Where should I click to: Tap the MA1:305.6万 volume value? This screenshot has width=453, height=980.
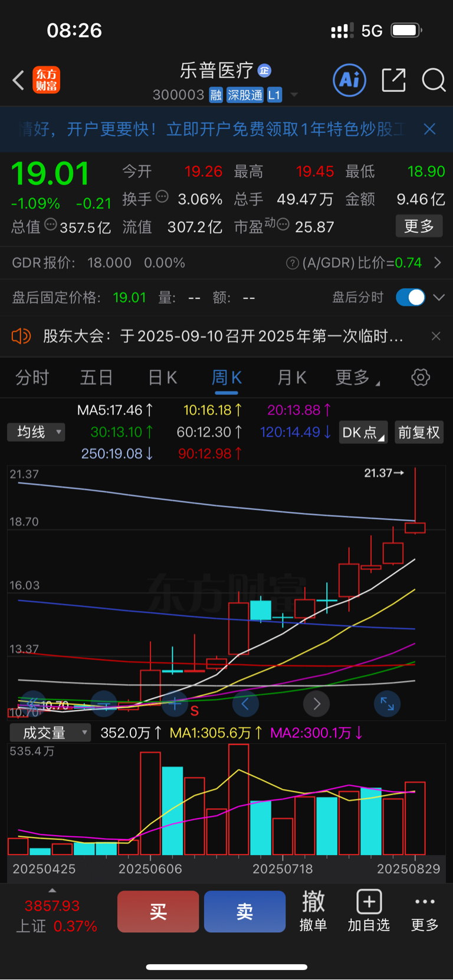click(x=216, y=733)
